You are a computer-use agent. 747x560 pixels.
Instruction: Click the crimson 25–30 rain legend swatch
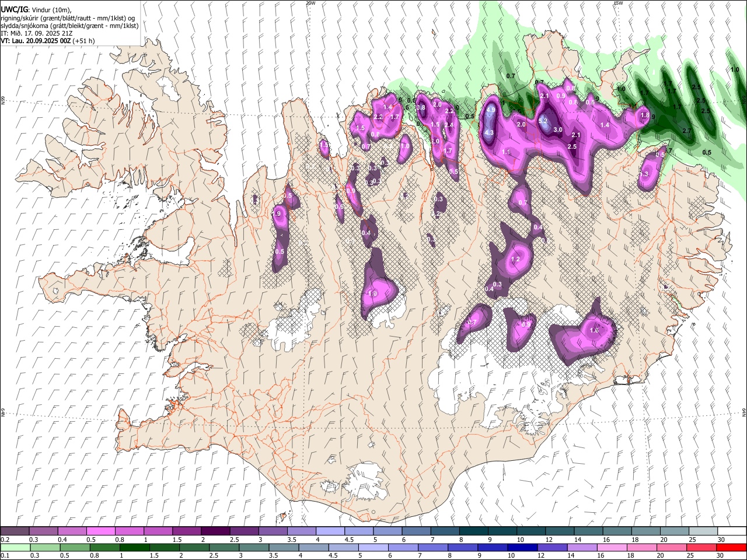tap(701, 548)
